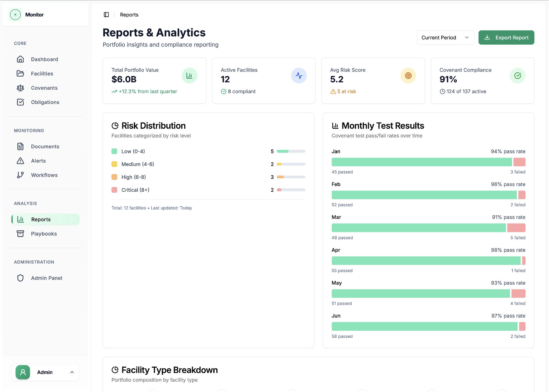
Task: Click the Alerts warning triangle icon
Action: click(20, 161)
